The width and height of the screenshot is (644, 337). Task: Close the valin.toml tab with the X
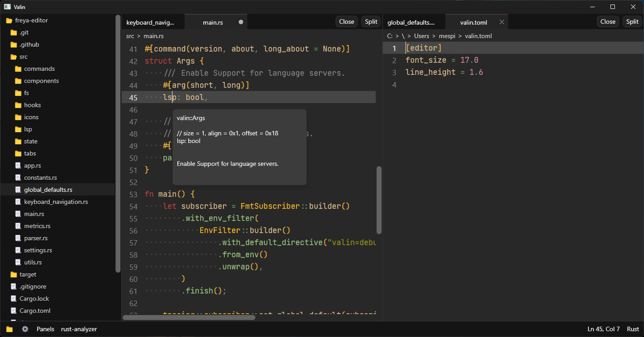pyautogui.click(x=501, y=22)
